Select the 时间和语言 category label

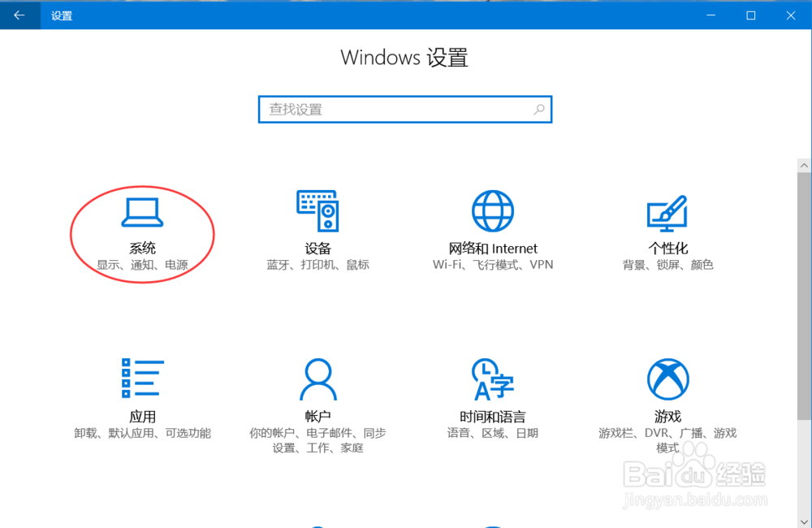[x=493, y=416]
